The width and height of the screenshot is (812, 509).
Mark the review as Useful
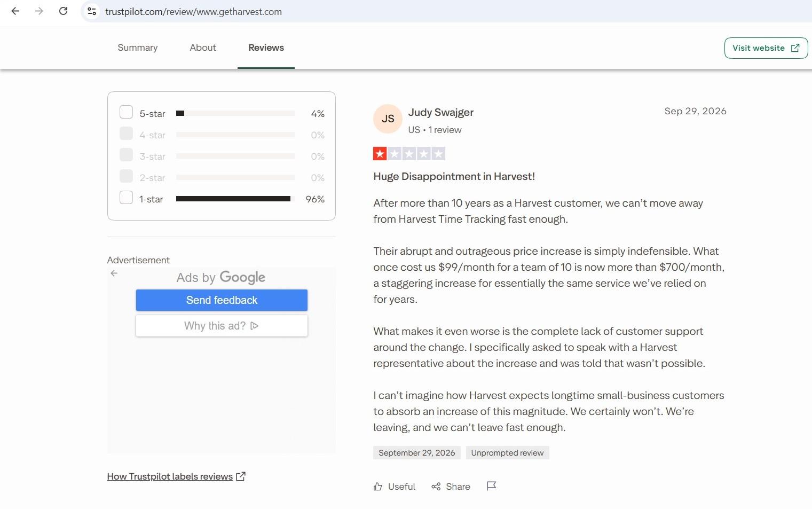(395, 487)
